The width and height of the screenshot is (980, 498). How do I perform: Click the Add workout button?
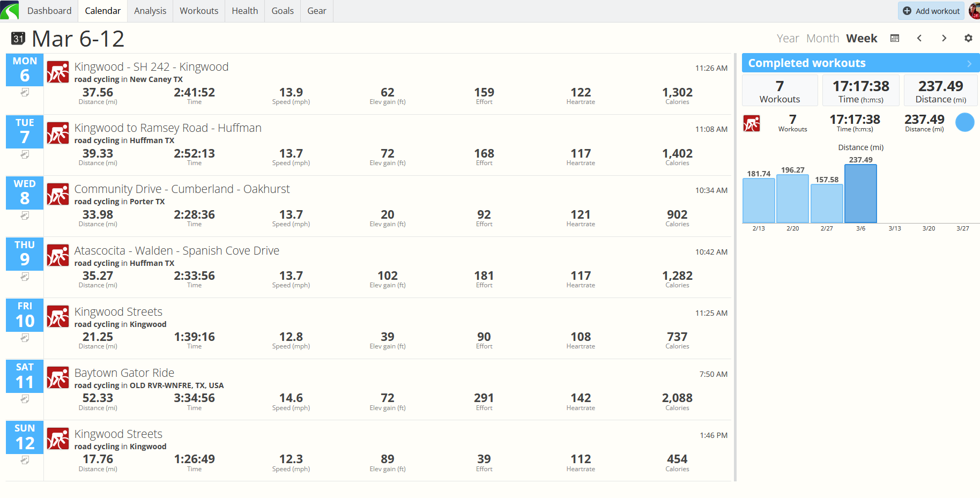pos(931,11)
